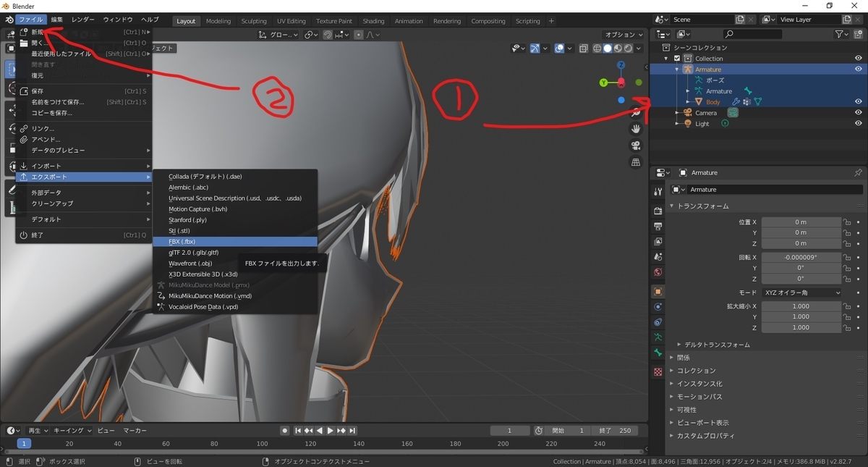Open Render properties tab icon
The height and width of the screenshot is (467, 868).
tap(658, 211)
